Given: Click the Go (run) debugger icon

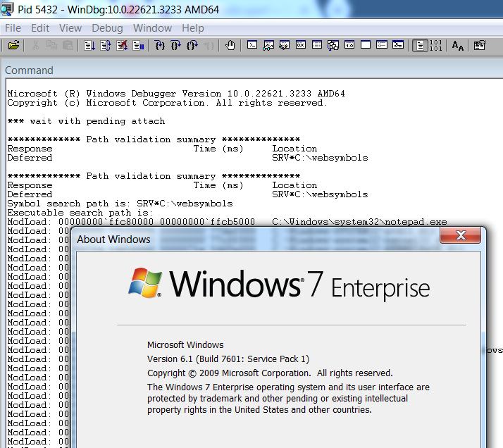Looking at the screenshot, I should [x=89, y=46].
